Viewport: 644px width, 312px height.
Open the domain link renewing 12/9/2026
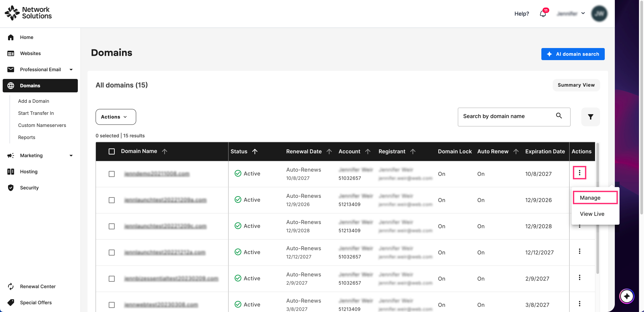pyautogui.click(x=165, y=200)
